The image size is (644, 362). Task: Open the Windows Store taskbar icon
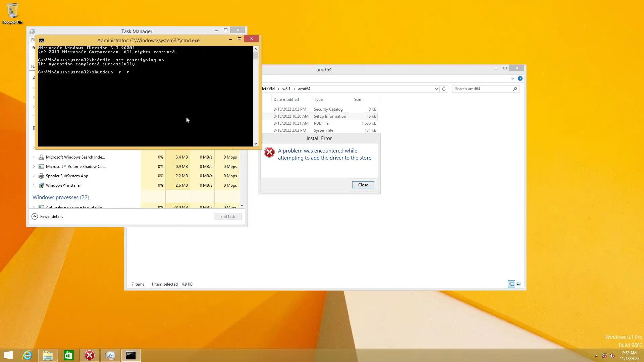(68, 355)
